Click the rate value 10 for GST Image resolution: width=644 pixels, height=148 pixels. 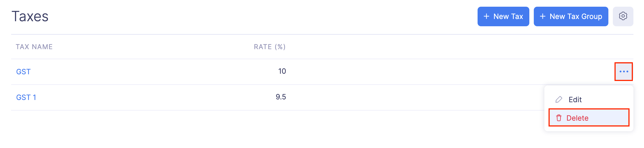(282, 71)
